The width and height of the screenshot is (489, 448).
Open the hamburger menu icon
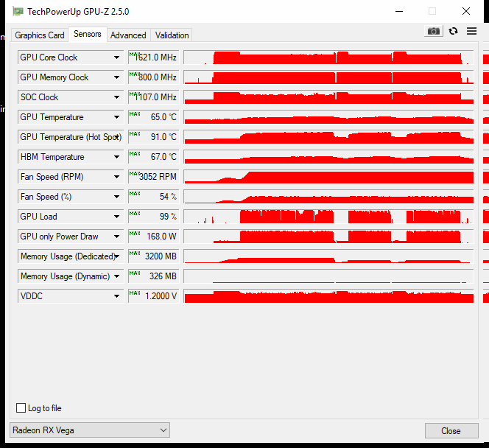click(x=471, y=31)
